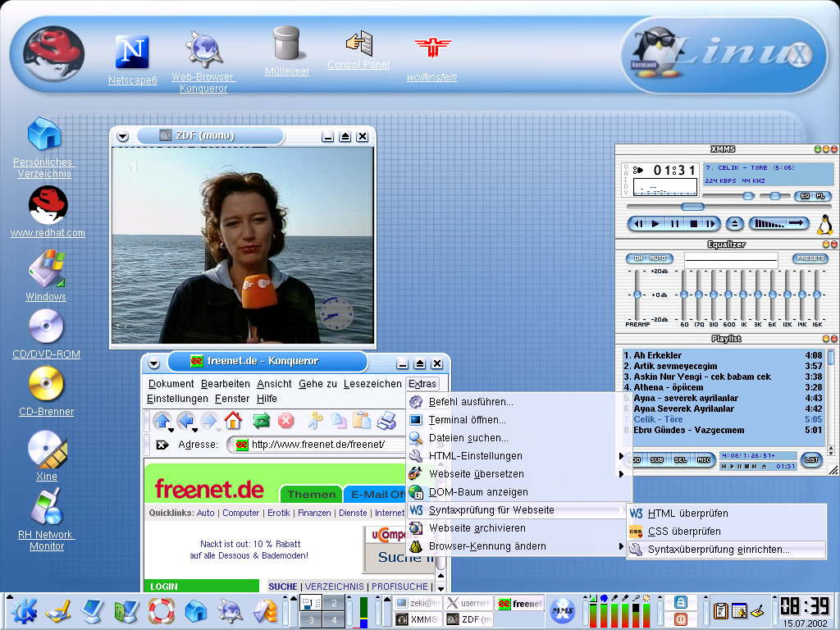The image size is (840, 630).
Task: Click the Computer quicklink on freenet.de
Action: pos(240,513)
